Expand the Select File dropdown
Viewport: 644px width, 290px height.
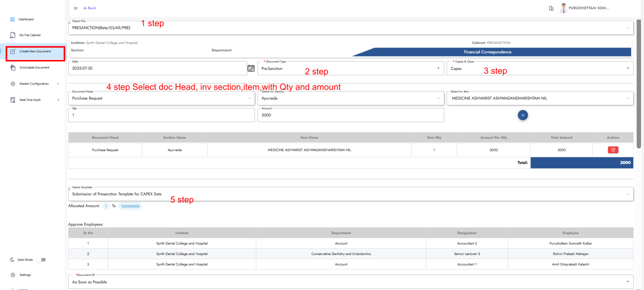(627, 28)
